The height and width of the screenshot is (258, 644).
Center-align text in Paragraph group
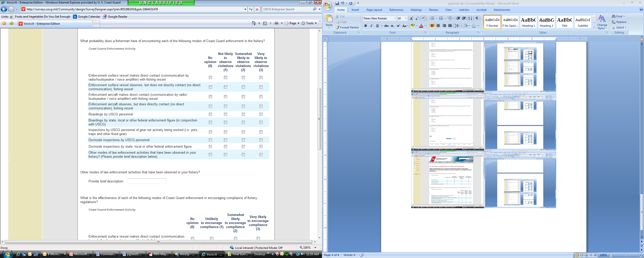(x=438, y=26)
